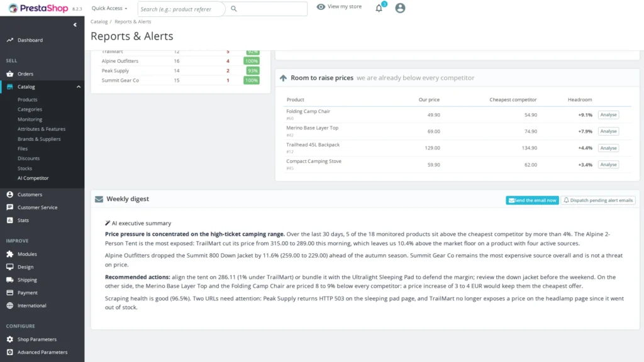Open the Catalog menu label
644x362 pixels.
point(26,87)
